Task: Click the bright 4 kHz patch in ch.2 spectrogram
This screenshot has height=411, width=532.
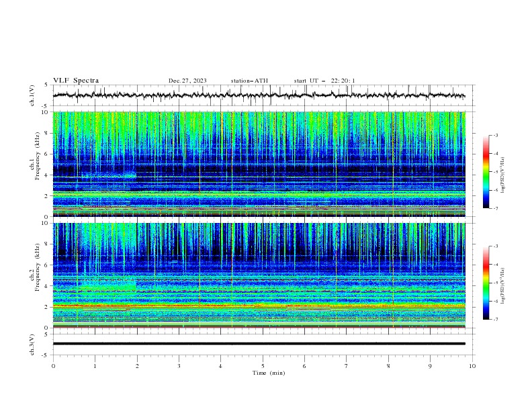Action: point(109,284)
